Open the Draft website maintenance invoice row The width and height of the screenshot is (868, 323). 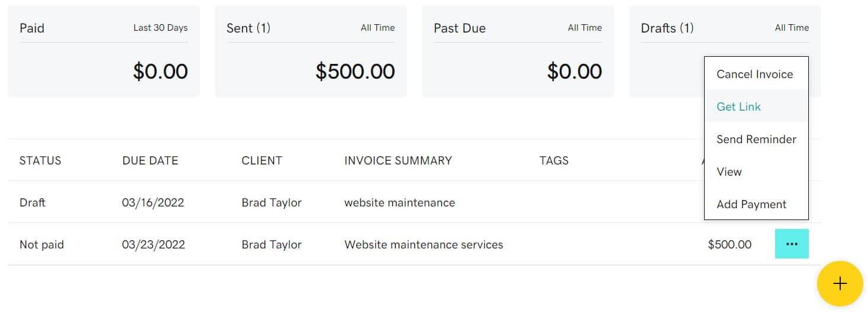(x=399, y=202)
